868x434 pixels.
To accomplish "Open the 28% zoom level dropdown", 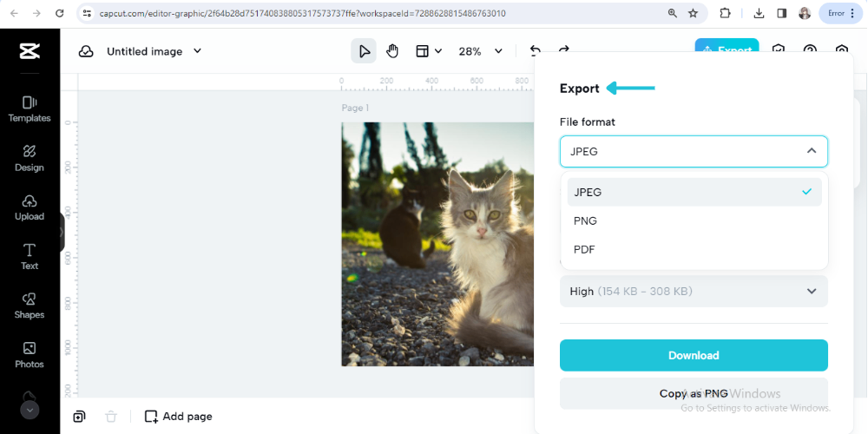I will tap(480, 51).
